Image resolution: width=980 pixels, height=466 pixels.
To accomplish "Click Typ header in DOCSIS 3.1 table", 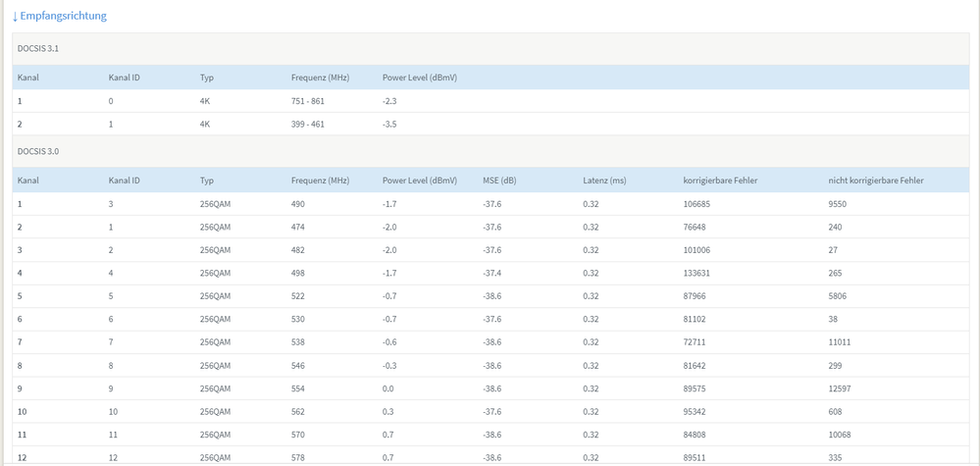I will click(x=206, y=77).
